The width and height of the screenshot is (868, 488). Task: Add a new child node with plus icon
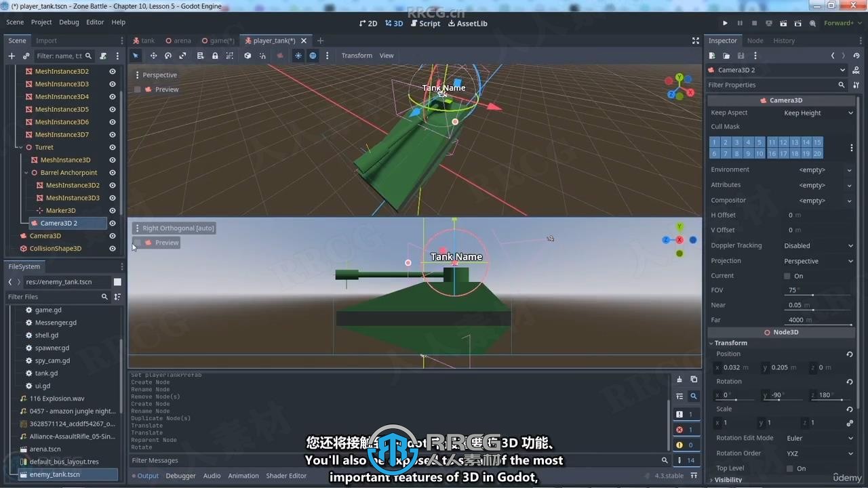pos(12,56)
